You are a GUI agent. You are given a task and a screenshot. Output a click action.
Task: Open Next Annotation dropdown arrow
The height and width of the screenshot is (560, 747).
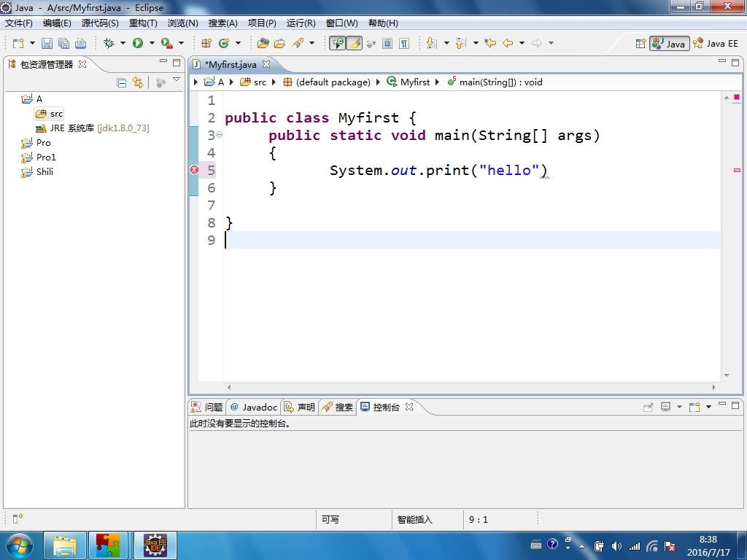[x=446, y=43]
